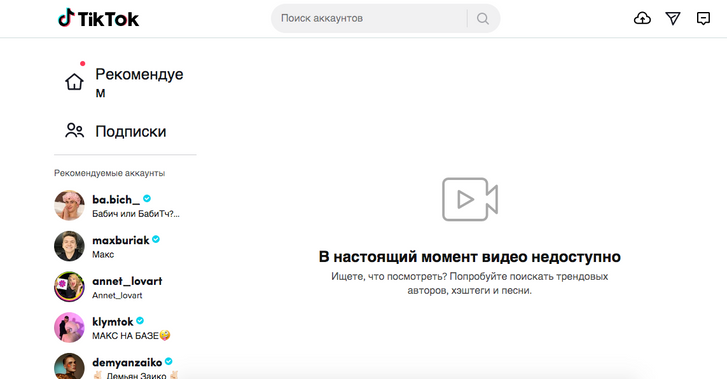
Task: Click the verified badge next to demyanzaiko
Action: tap(169, 361)
